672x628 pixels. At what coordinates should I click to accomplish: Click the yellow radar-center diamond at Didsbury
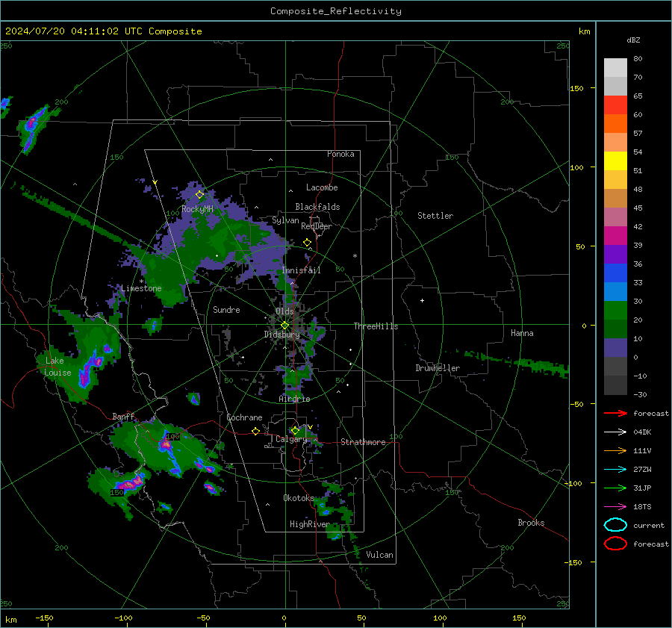(x=285, y=326)
